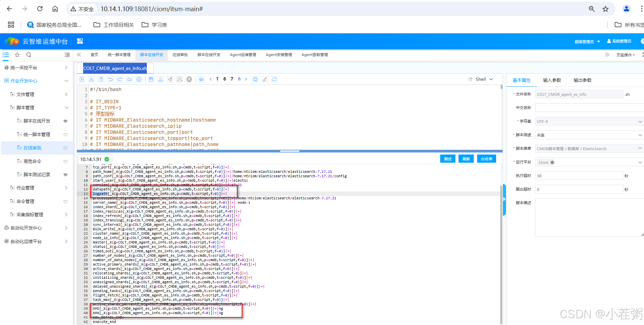Image resolution: width=644 pixels, height=325 pixels.
Task: Toggle heart icon beside 高危命令
Action: pyautogui.click(x=65, y=161)
